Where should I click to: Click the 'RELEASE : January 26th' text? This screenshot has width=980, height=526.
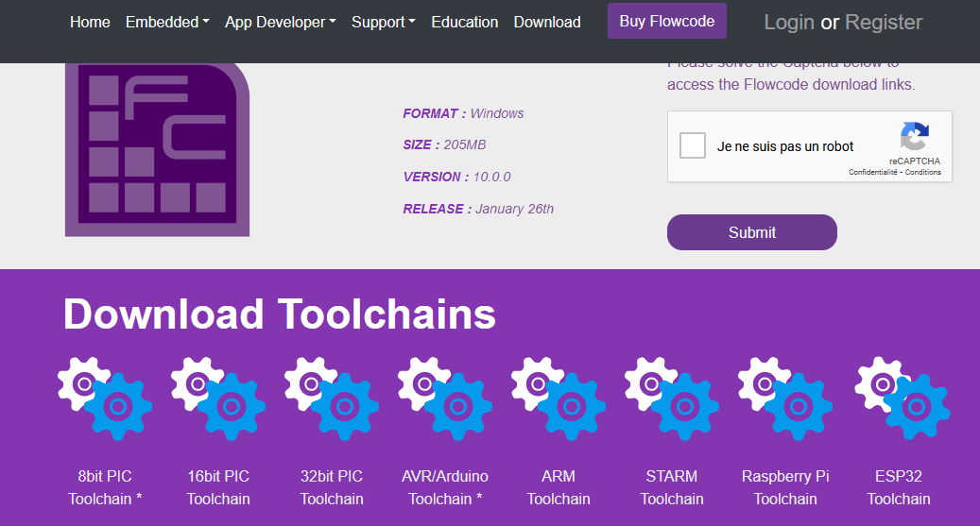(478, 209)
